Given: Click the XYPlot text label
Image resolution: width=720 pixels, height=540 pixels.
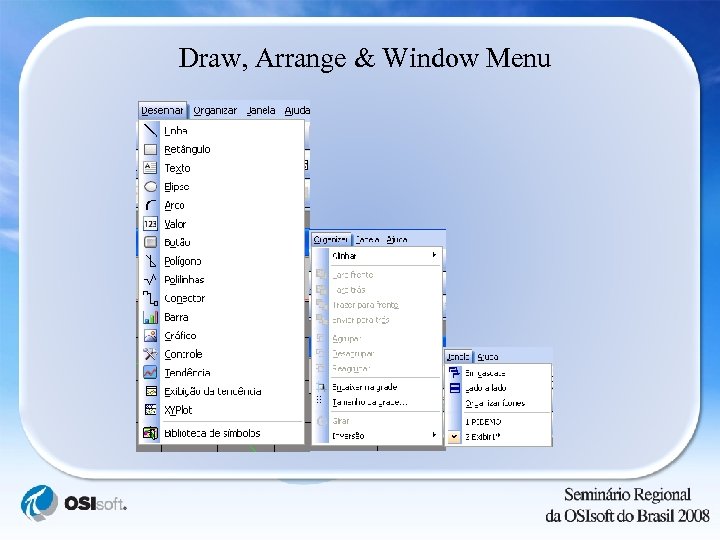Looking at the screenshot, I should (178, 410).
